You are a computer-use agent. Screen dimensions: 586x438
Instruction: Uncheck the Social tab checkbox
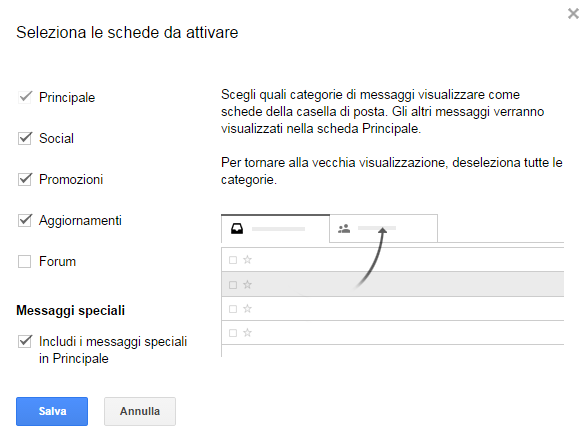[x=25, y=138]
